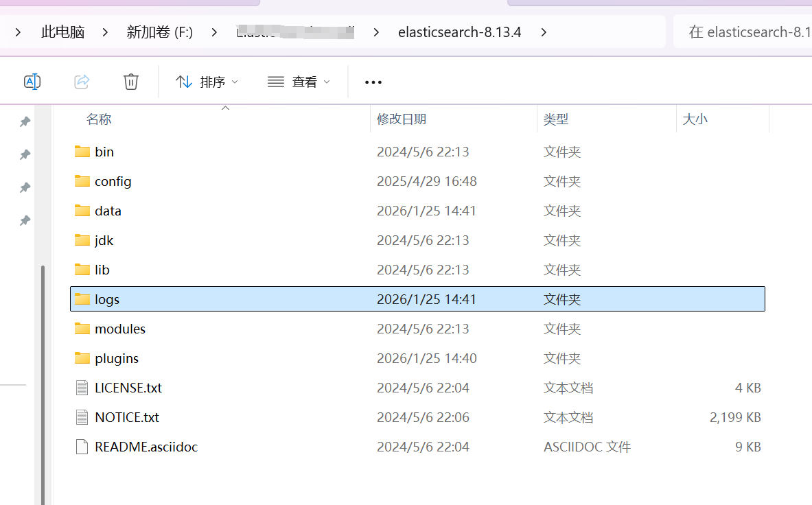The image size is (812, 505).
Task: Select the jdk folder icon
Action: pyautogui.click(x=82, y=240)
